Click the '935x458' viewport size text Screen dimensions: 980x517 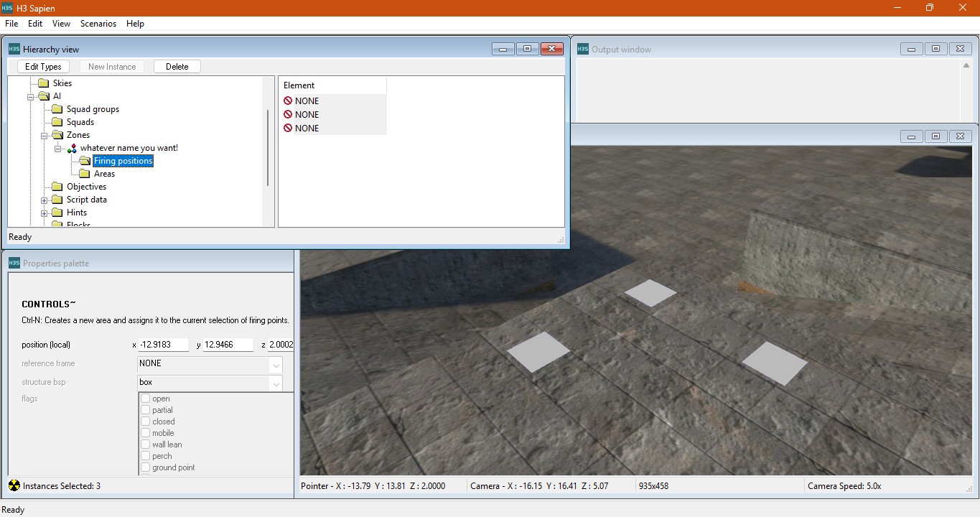(x=653, y=486)
